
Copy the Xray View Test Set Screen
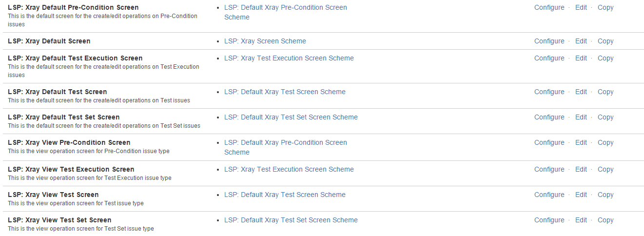click(605, 220)
